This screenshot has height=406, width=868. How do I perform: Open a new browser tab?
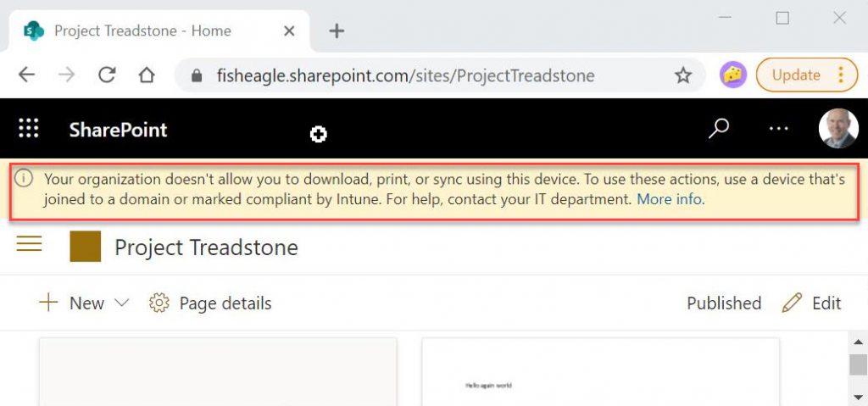[x=337, y=31]
